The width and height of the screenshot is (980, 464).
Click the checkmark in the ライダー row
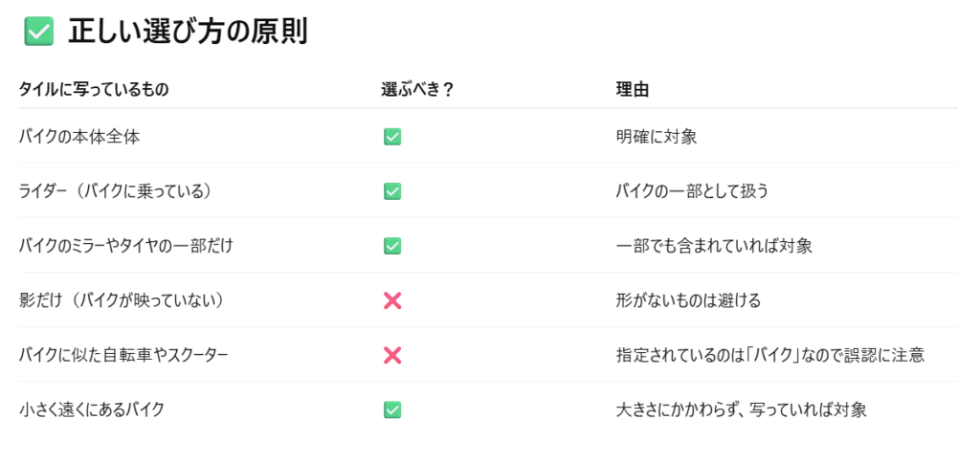tap(391, 191)
